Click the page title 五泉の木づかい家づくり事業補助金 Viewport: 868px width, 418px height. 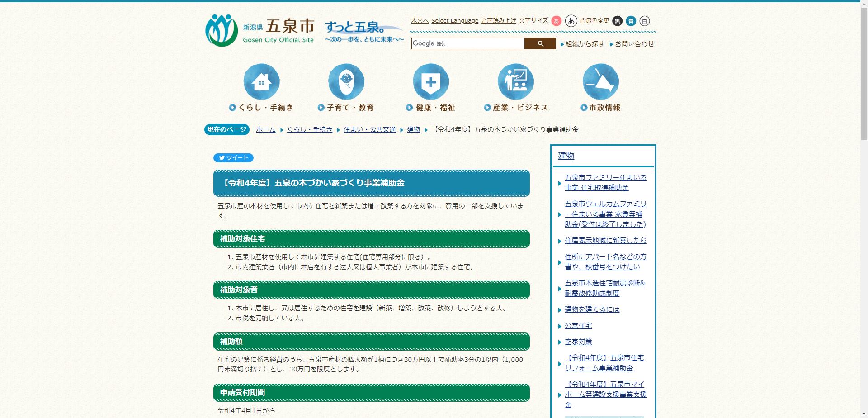[x=371, y=183]
